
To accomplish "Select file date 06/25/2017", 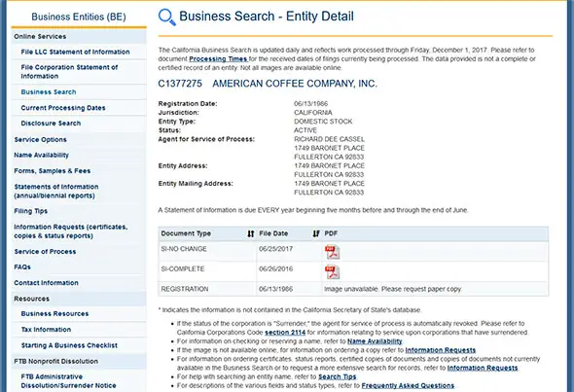I will coord(275,249).
